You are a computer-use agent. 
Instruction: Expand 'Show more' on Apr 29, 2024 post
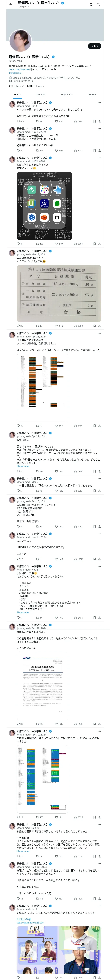23,466
